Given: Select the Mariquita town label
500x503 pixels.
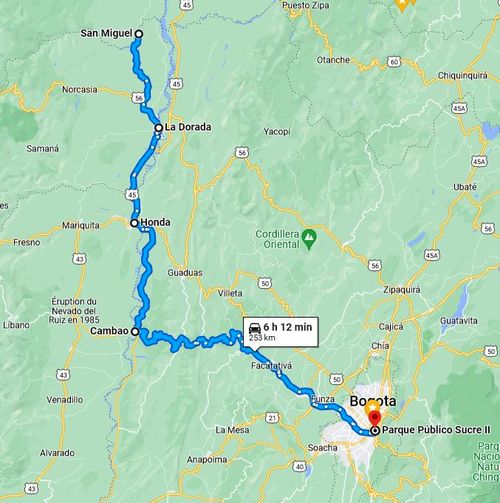Looking at the screenshot, I should [81, 226].
